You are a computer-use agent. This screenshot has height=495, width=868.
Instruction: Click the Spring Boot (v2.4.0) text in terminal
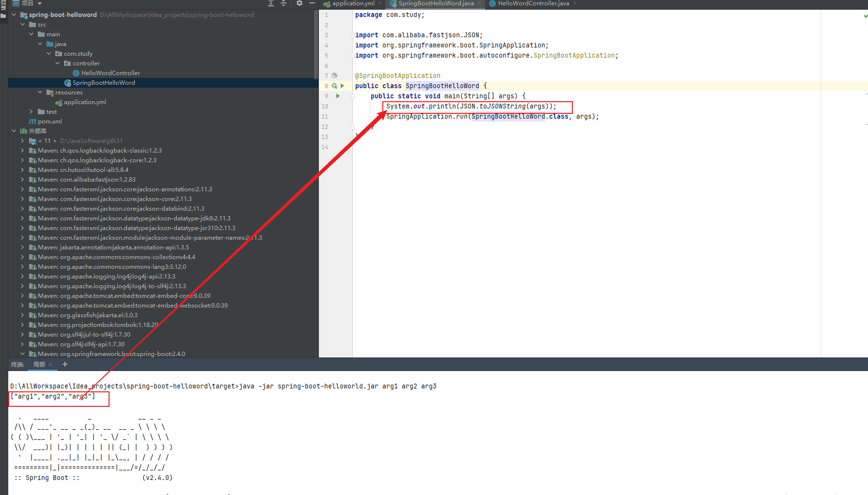94,478
